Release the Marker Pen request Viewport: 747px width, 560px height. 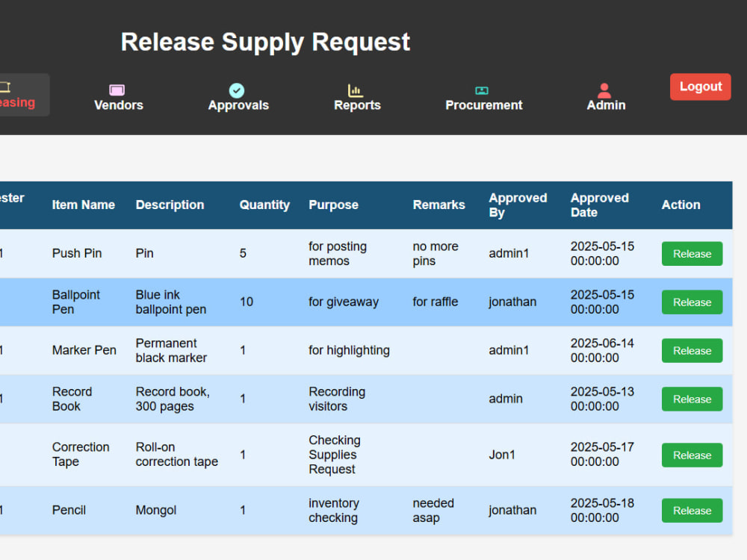tap(692, 351)
